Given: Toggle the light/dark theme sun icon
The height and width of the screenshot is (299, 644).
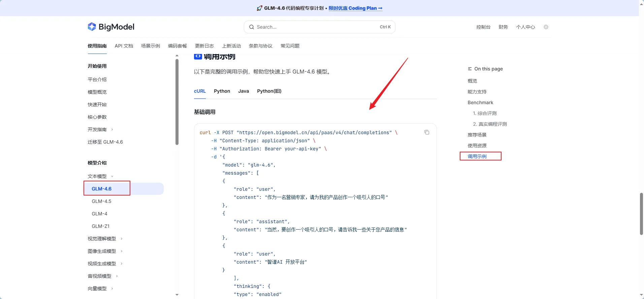Looking at the screenshot, I should pyautogui.click(x=546, y=27).
